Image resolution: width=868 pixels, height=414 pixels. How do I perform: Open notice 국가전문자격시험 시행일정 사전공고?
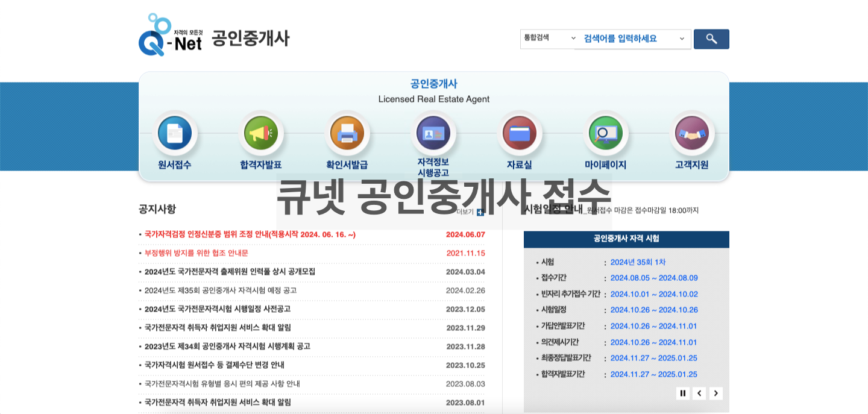(217, 309)
